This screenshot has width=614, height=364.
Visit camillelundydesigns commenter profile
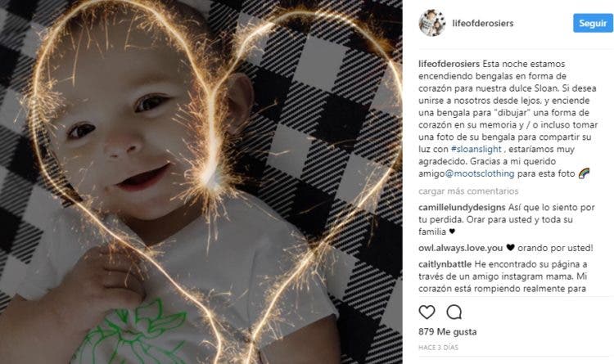point(462,208)
